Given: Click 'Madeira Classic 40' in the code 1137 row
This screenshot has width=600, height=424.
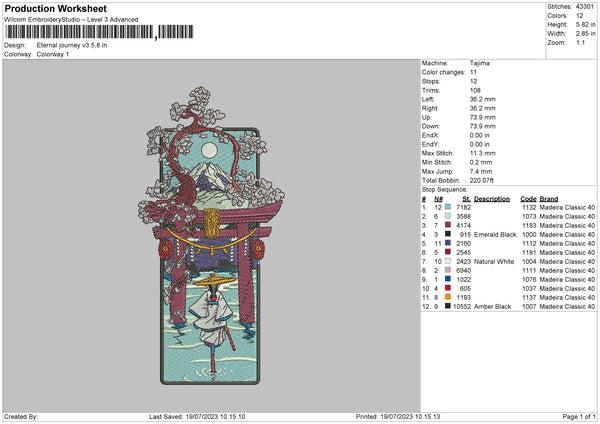Looking at the screenshot, I should pos(567,298).
